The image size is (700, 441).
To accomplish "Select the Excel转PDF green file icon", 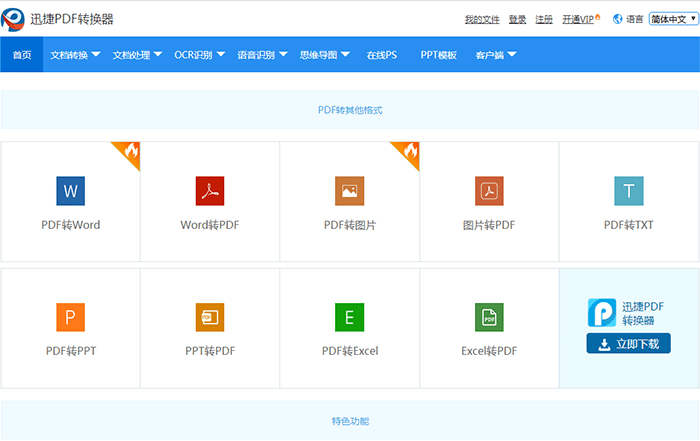I will [x=489, y=317].
